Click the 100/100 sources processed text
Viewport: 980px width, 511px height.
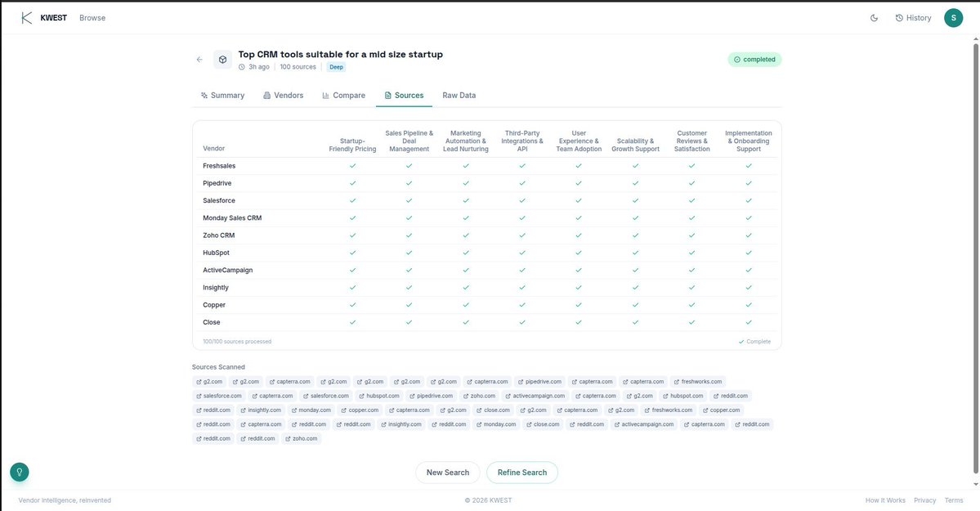237,342
